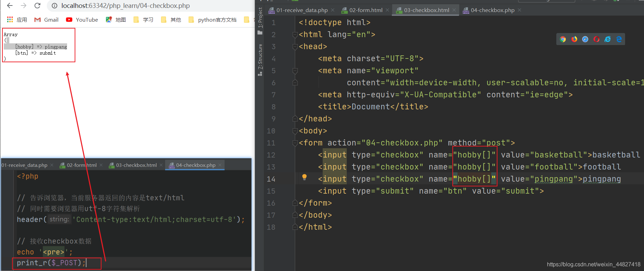Viewport: 644px width, 271px height.
Task: Toggle closing html fold marker at line 18
Action: [295, 227]
